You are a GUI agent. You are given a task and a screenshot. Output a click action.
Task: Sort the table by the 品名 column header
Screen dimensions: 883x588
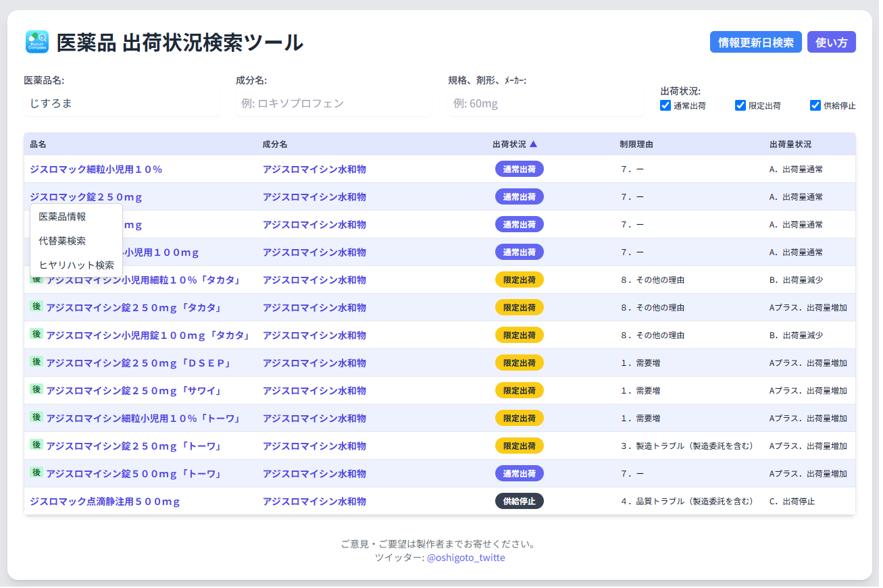pyautogui.click(x=39, y=144)
